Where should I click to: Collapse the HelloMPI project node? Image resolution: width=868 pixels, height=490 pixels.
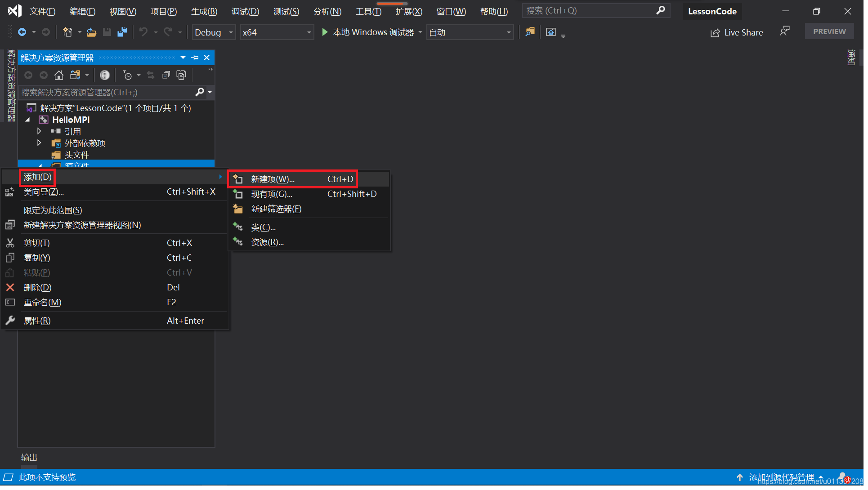tap(28, 120)
